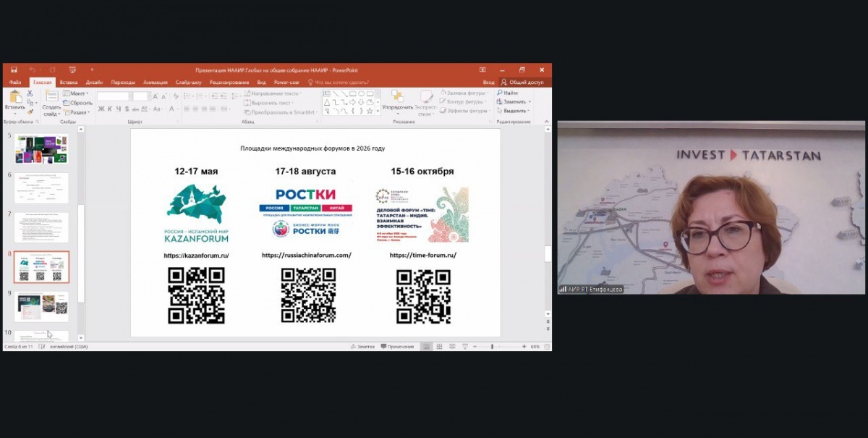Select the star shape in shapes gallery

(369, 111)
